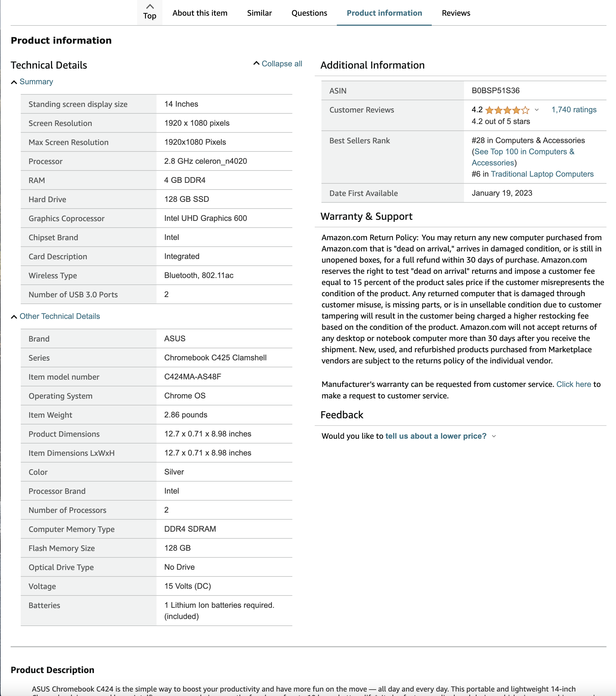Switch to the Reviews tab
Viewport: 616px width, 696px height.
pos(456,13)
